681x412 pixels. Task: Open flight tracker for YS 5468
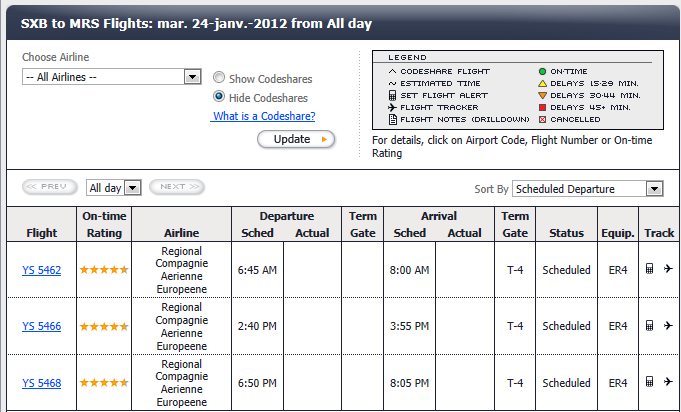coord(668,382)
